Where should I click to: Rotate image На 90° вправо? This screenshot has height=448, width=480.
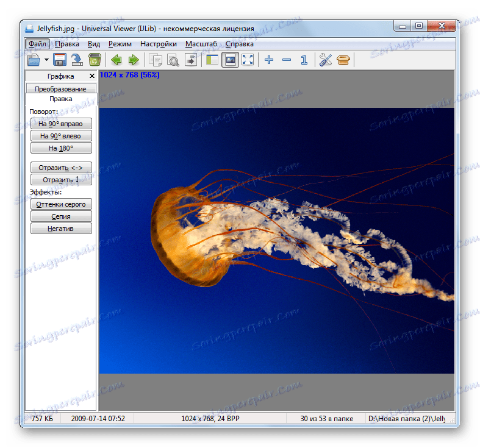click(61, 124)
